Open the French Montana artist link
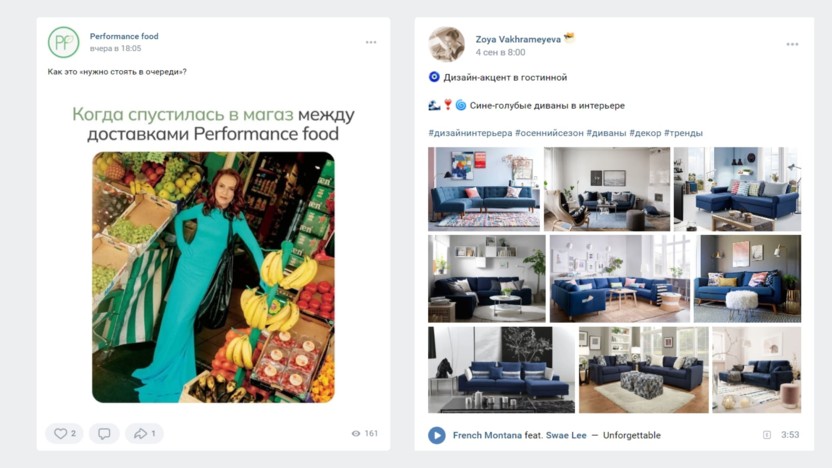Screen dimensions: 832x468 click(x=487, y=435)
